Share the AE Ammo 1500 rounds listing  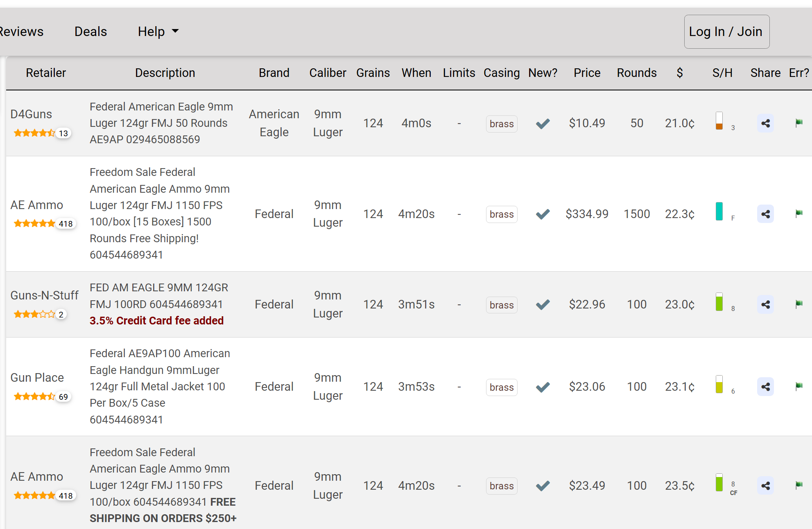click(765, 214)
